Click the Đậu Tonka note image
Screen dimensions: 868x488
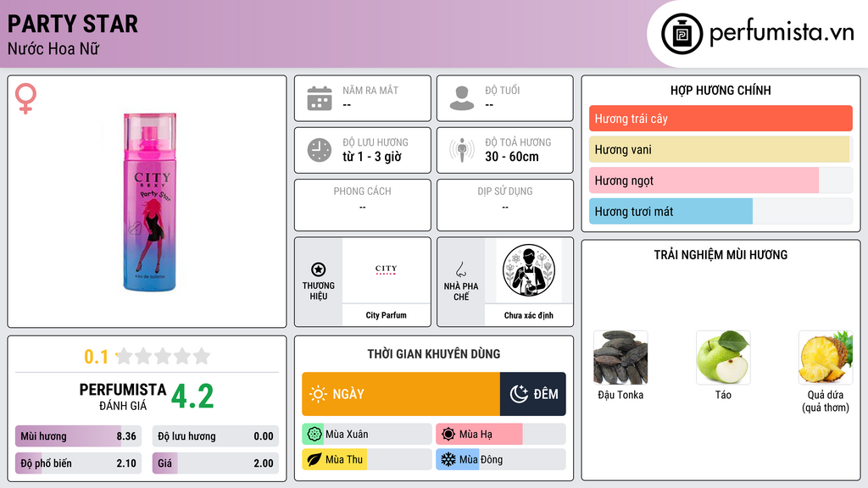point(620,358)
